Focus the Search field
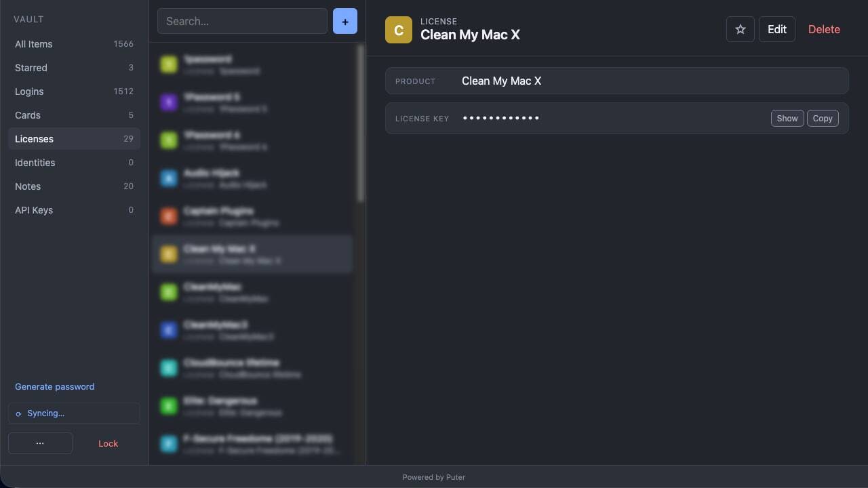Viewport: 868px width, 488px height. click(x=242, y=22)
